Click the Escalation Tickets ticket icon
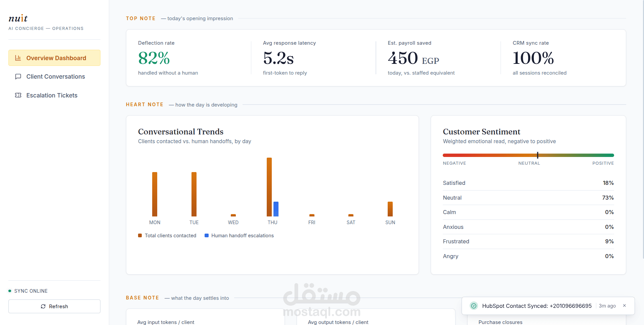Viewport: 644px width, 325px height. tap(18, 95)
